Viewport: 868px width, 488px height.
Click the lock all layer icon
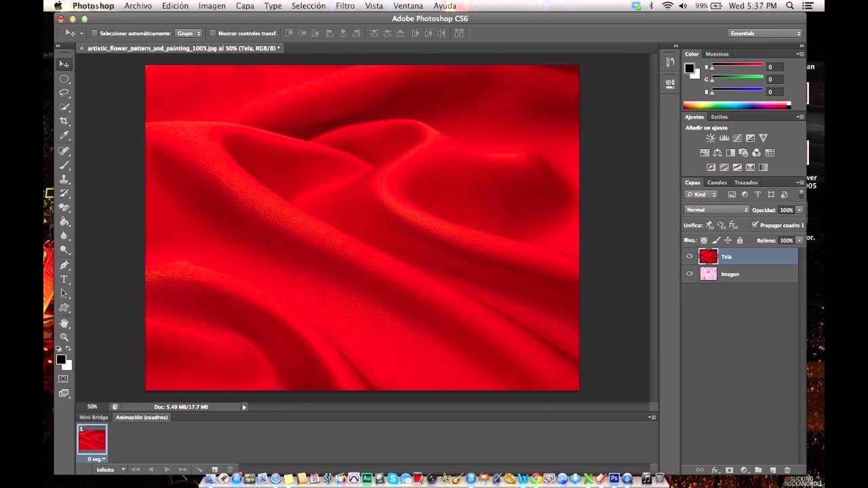click(x=740, y=241)
